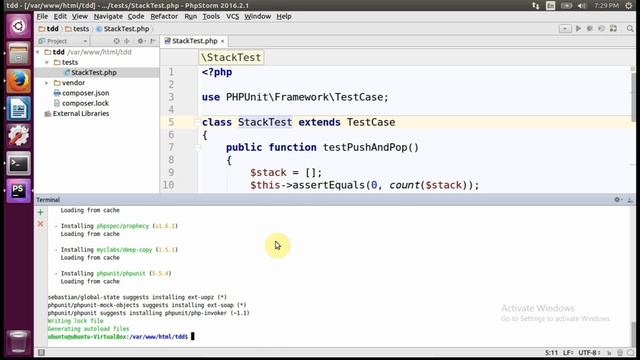Viewport: 640px width, 360px height.
Task: Collapse the tests folder arrow
Action: [47, 62]
